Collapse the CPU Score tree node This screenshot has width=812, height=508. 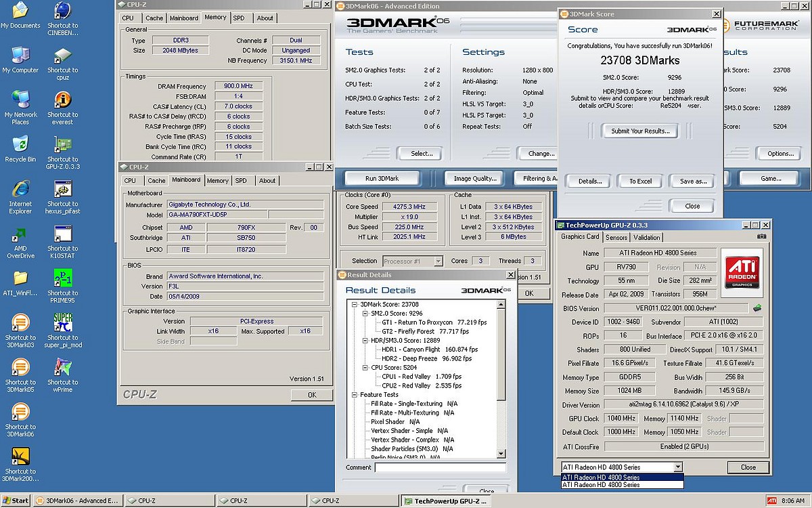pos(365,368)
